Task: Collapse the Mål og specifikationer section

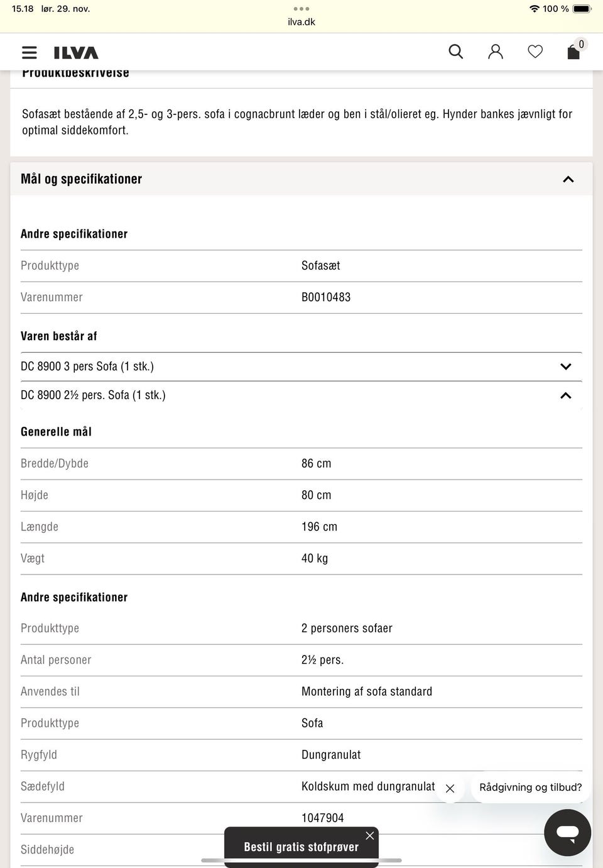Action: [568, 179]
